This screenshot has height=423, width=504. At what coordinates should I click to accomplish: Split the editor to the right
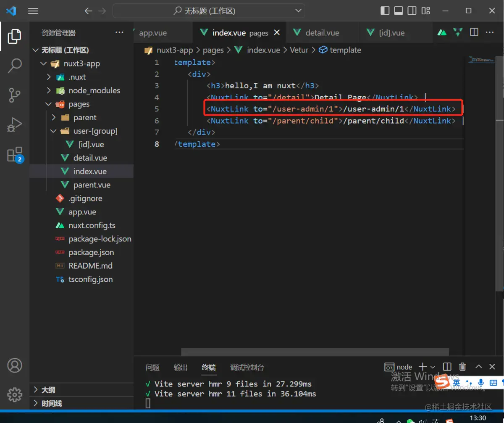(474, 32)
